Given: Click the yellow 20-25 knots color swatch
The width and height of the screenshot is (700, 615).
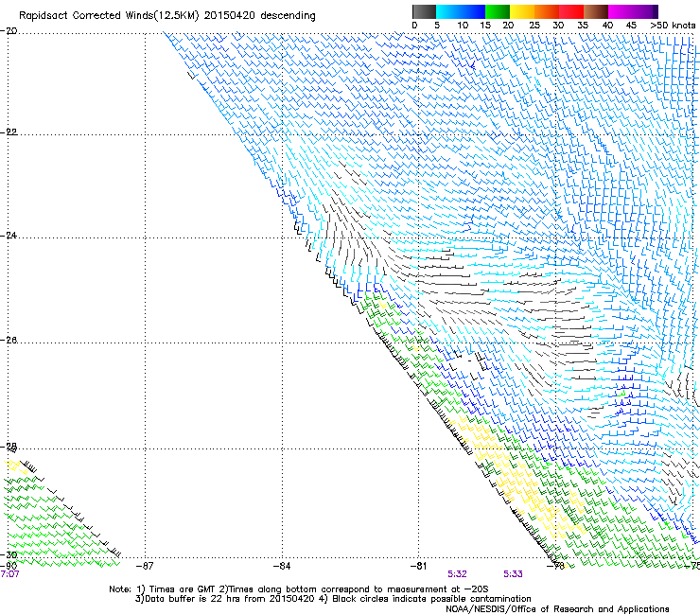Looking at the screenshot, I should [522, 11].
